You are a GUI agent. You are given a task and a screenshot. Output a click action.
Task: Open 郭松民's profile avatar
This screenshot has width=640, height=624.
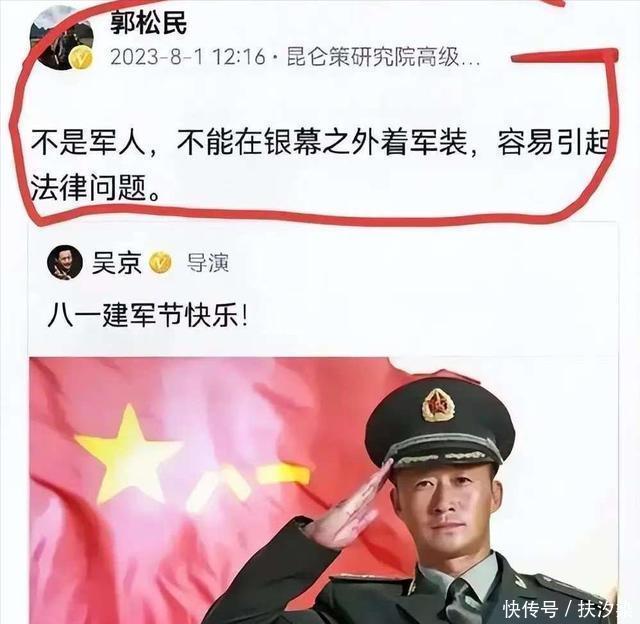pyautogui.click(x=62, y=38)
